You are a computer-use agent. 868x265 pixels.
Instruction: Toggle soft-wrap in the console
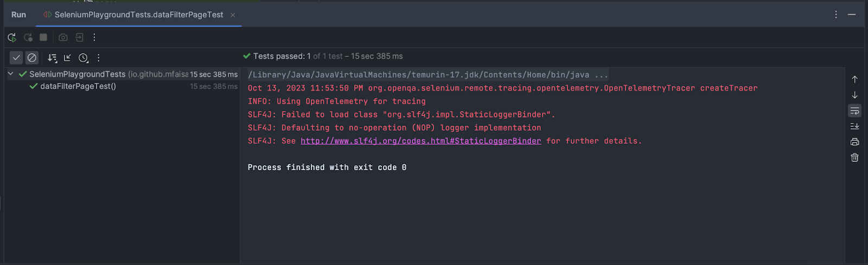pyautogui.click(x=854, y=111)
